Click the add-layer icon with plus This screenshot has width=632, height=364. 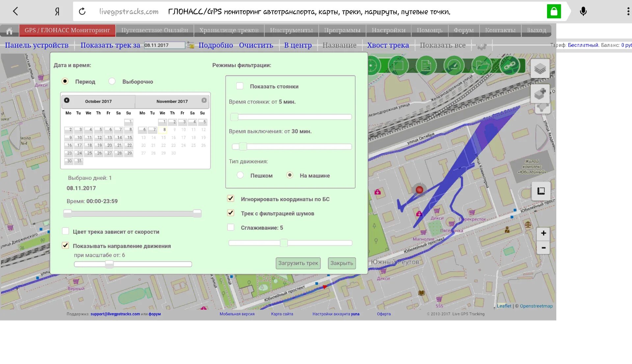540,93
